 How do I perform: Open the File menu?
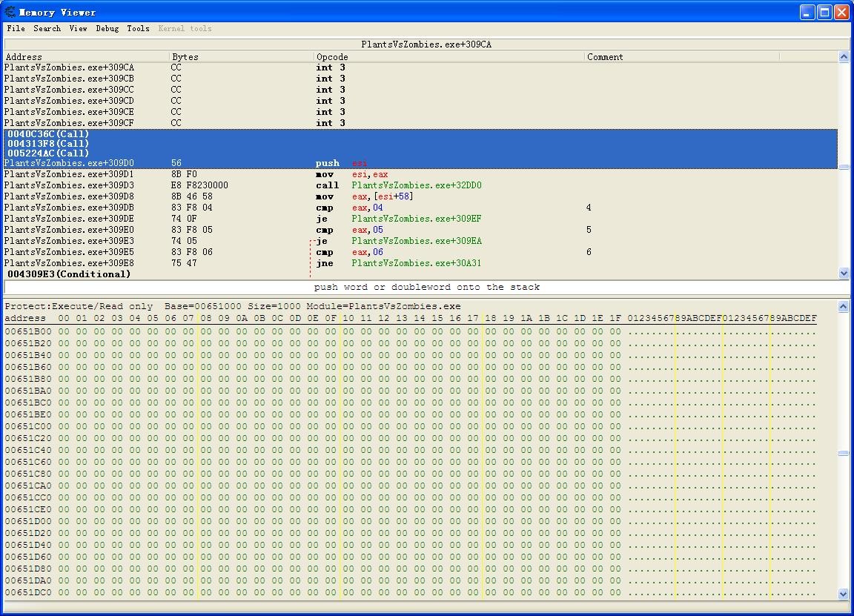[16, 28]
